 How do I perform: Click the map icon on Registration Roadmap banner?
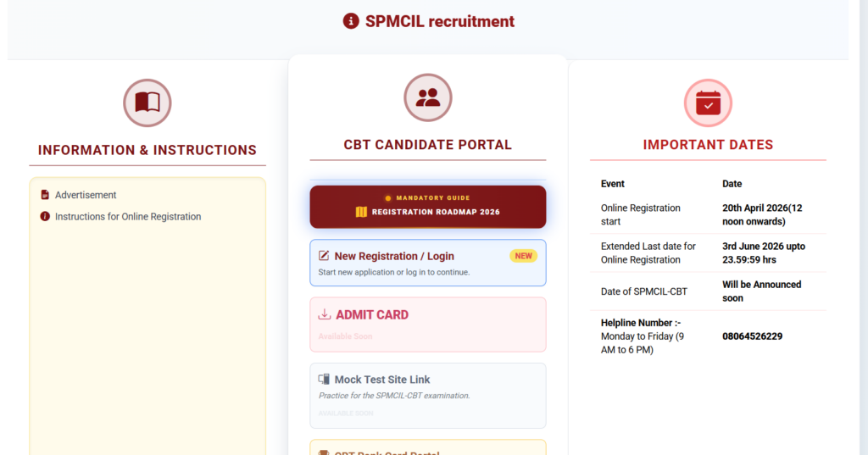pyautogui.click(x=361, y=212)
